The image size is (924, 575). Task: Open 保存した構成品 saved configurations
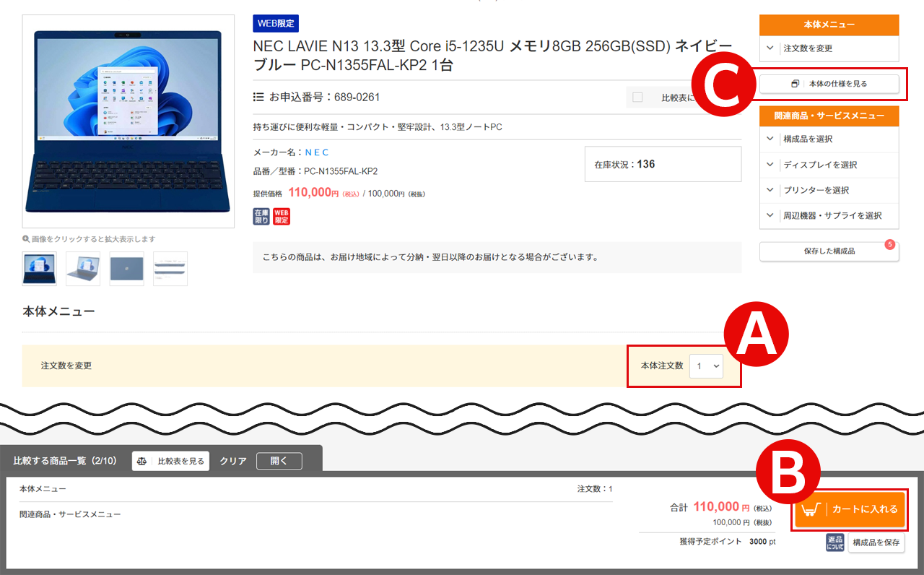pos(829,251)
